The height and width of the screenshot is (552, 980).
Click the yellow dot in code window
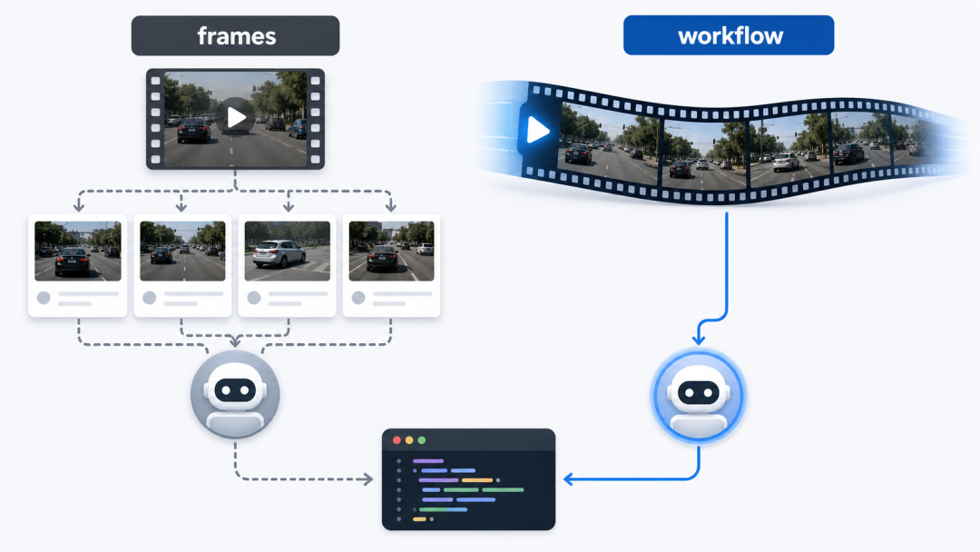click(409, 440)
